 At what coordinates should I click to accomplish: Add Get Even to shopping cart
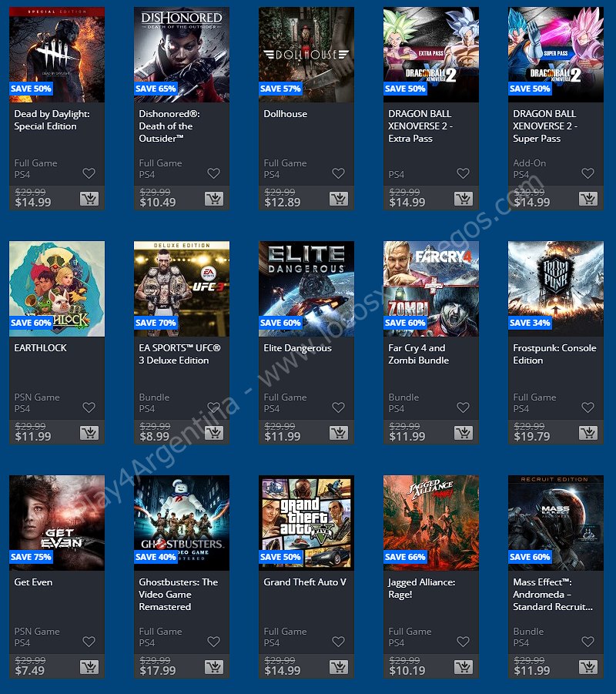point(89,667)
